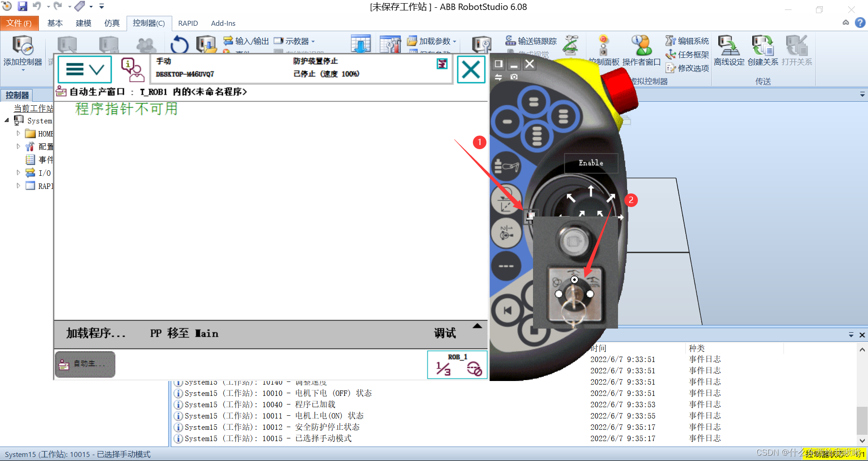Close the FlexPendant screen with X button
Viewport: 868px width, 461px height.
[x=471, y=70]
